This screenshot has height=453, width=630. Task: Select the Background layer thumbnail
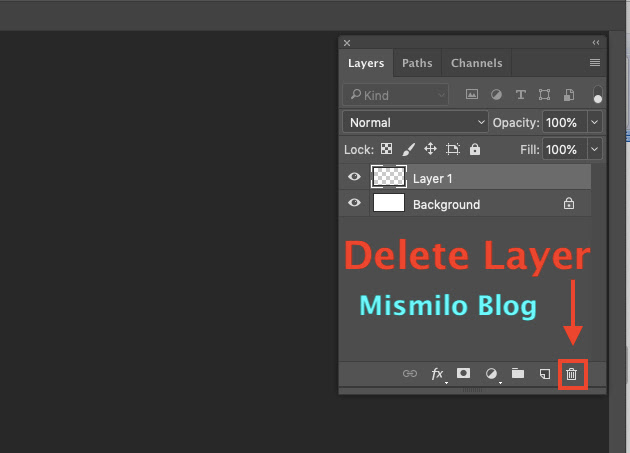(389, 203)
